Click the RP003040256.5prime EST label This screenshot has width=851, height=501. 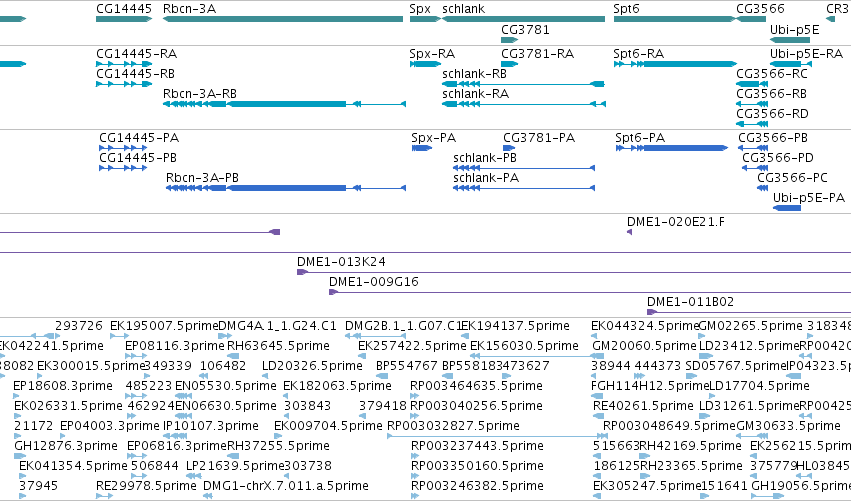pos(476,407)
